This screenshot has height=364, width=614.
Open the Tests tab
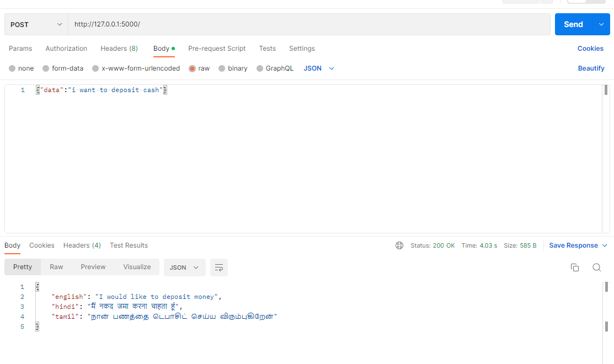pyautogui.click(x=267, y=49)
